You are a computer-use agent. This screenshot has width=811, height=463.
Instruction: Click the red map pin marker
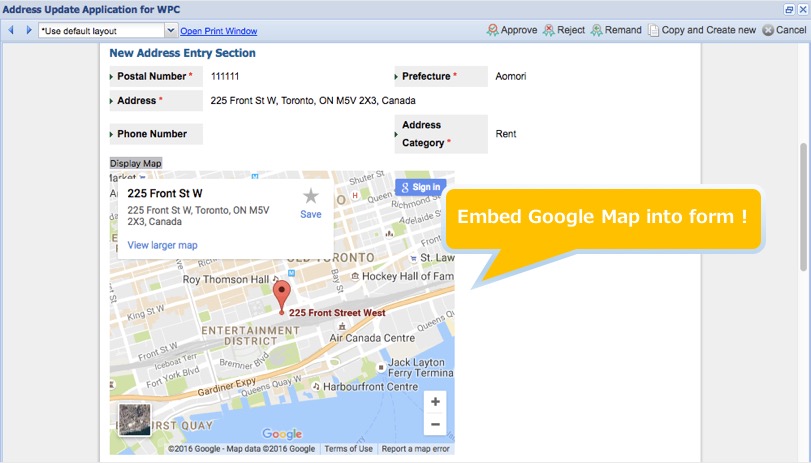tap(282, 296)
